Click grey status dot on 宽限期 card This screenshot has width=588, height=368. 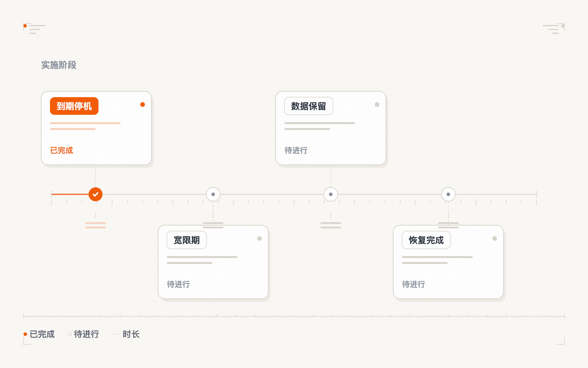259,238
